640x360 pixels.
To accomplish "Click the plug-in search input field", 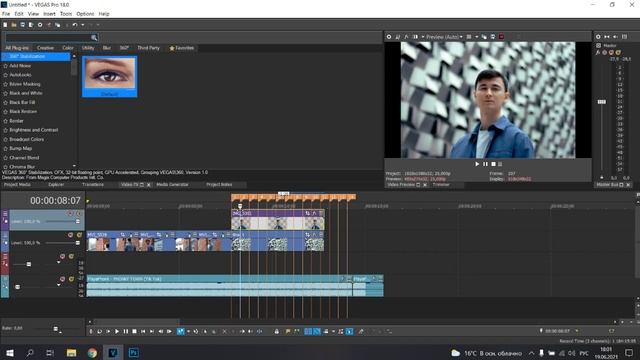I will 48,38.
